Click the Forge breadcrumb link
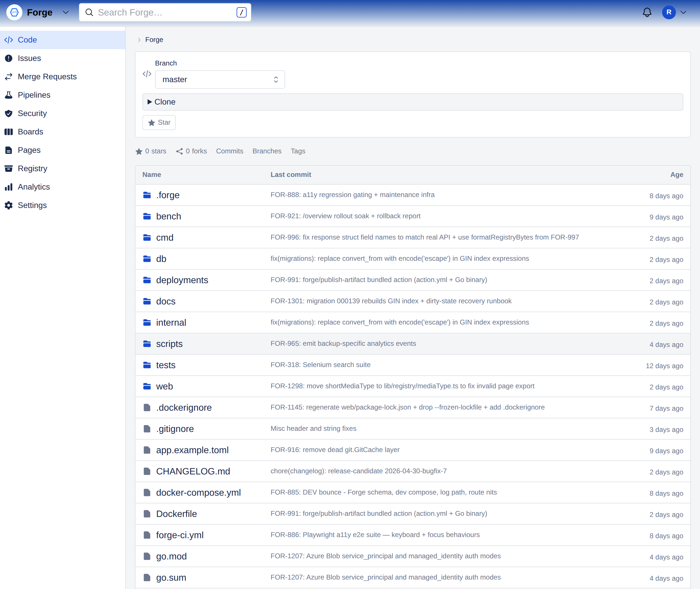 tap(154, 40)
